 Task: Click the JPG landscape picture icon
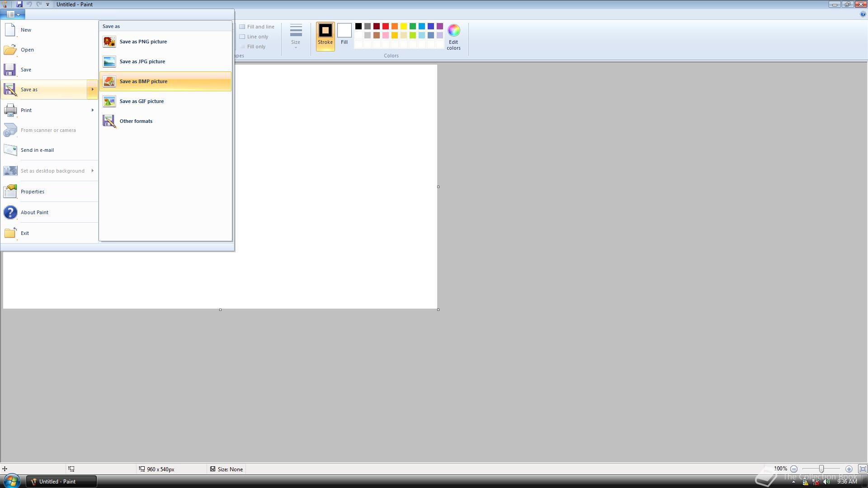click(x=109, y=61)
